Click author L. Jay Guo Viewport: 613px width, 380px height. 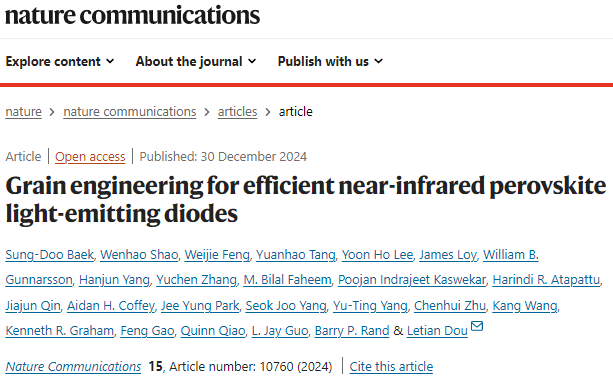(x=280, y=331)
